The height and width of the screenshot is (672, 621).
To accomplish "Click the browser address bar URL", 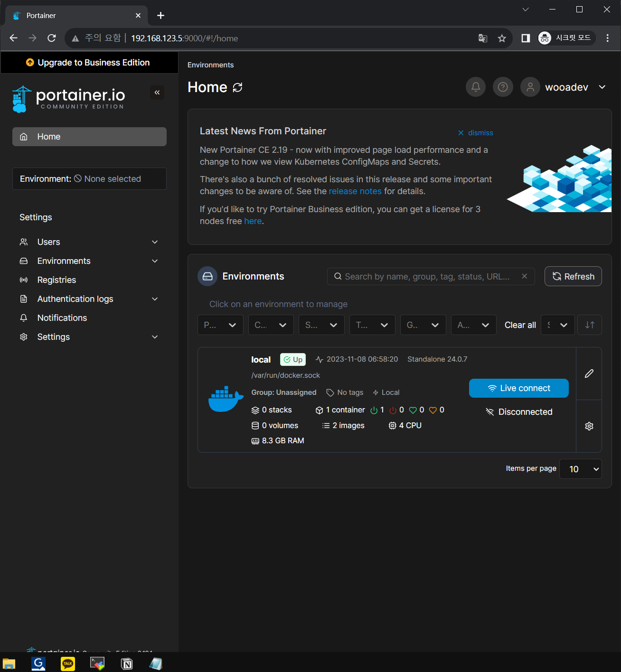I will [185, 38].
